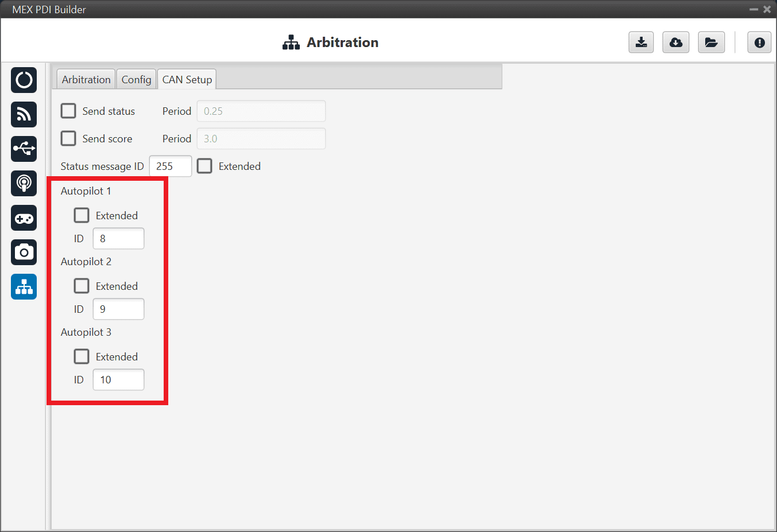This screenshot has width=777, height=532.
Task: Open the gamepad joystick sidebar icon
Action: tap(24, 218)
